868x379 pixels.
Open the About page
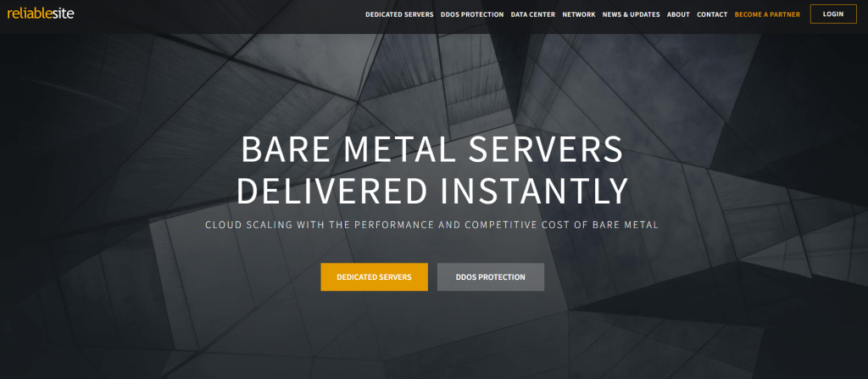click(678, 14)
